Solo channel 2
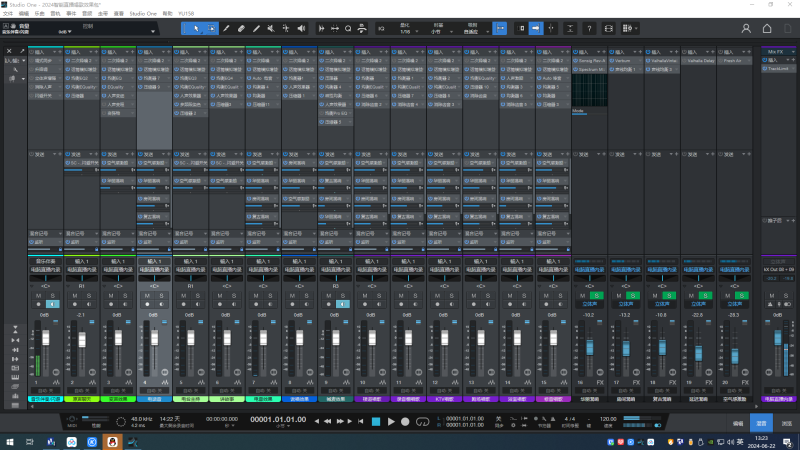Screen dimensions: 800x450 pos(89,295)
